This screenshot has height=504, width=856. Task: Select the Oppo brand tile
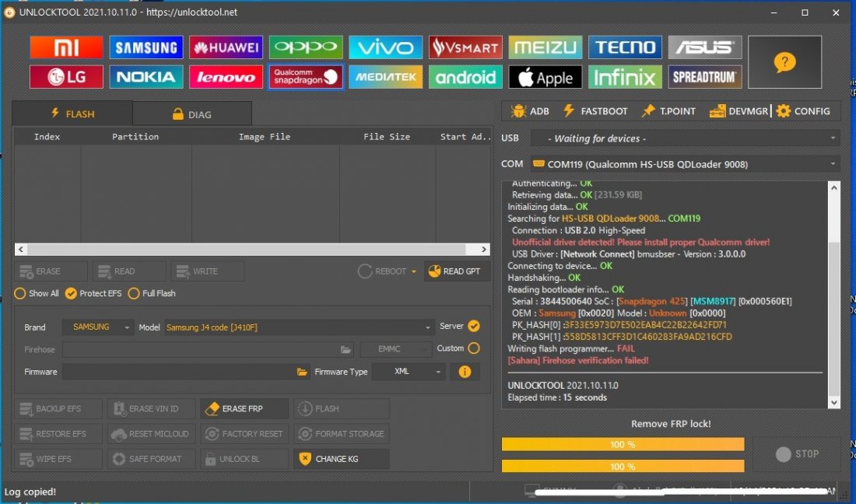[306, 47]
